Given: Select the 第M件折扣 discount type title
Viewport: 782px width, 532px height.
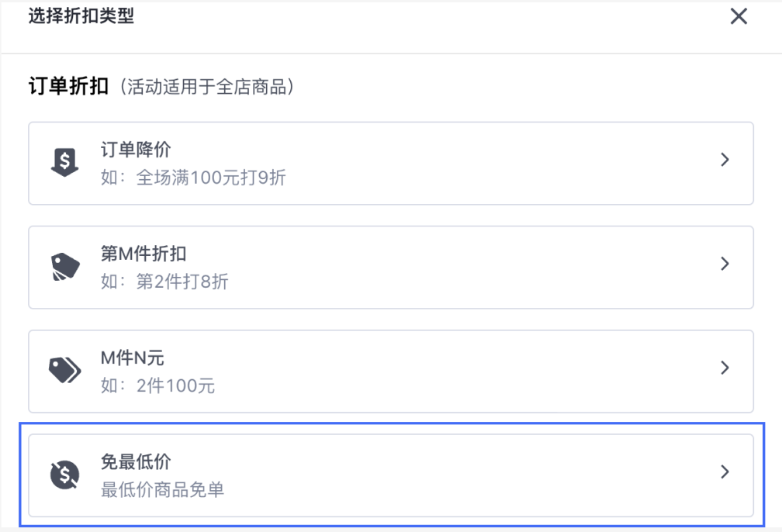Looking at the screenshot, I should pyautogui.click(x=144, y=254).
